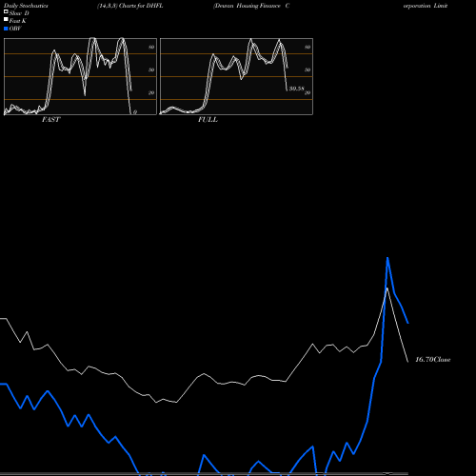Click the blue OBV line peak
The image size is (476, 476).
(x=387, y=258)
